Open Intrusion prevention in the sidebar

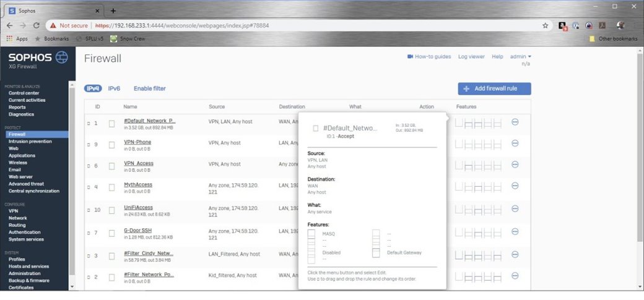click(30, 142)
